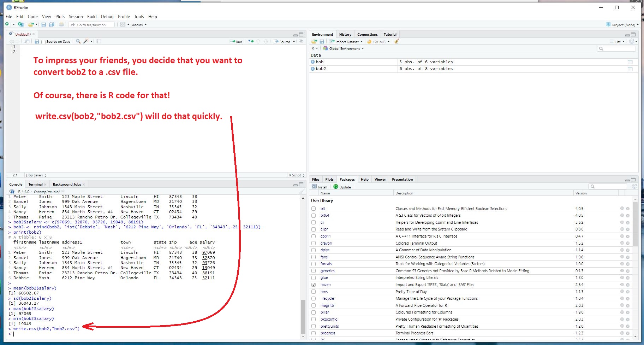Open the Addins dropdown menu
The image size is (644, 345).
139,25
